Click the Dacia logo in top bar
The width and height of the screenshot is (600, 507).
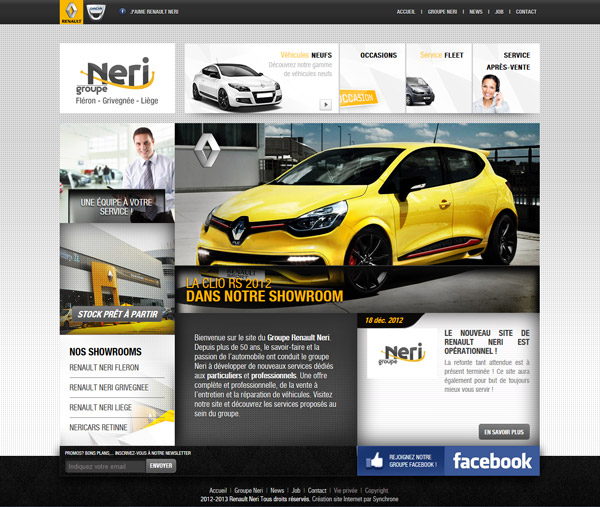(x=96, y=12)
